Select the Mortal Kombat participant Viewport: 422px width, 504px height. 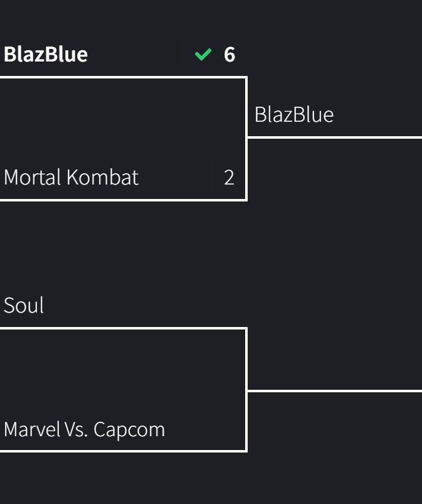[71, 177]
